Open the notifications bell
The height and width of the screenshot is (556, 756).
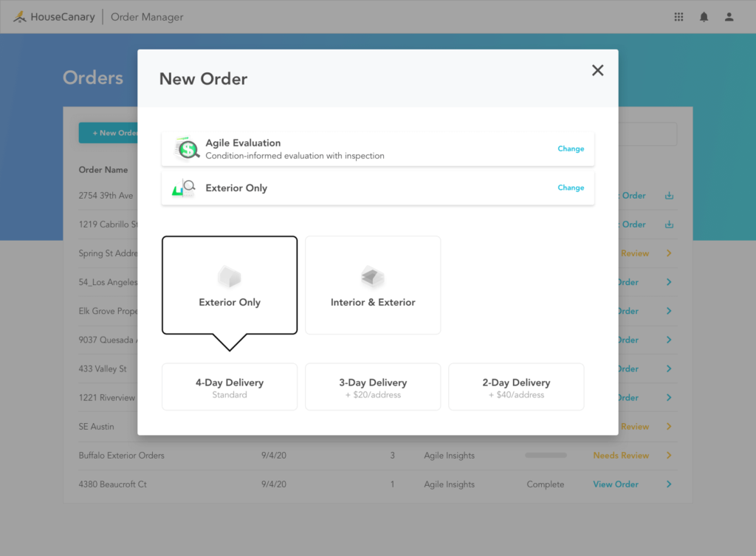704,17
